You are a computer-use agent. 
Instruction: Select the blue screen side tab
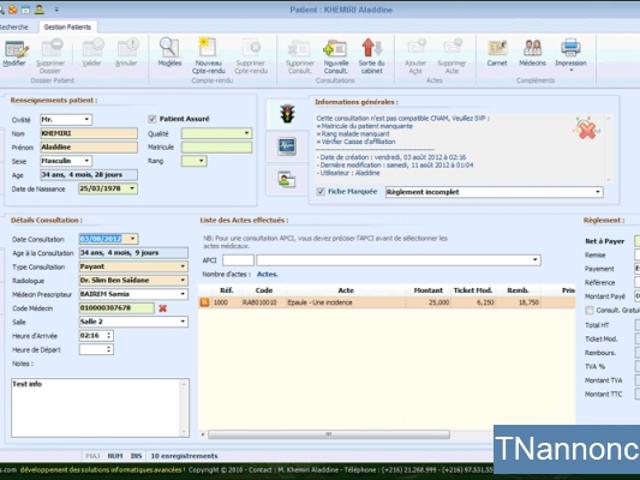[x=287, y=147]
